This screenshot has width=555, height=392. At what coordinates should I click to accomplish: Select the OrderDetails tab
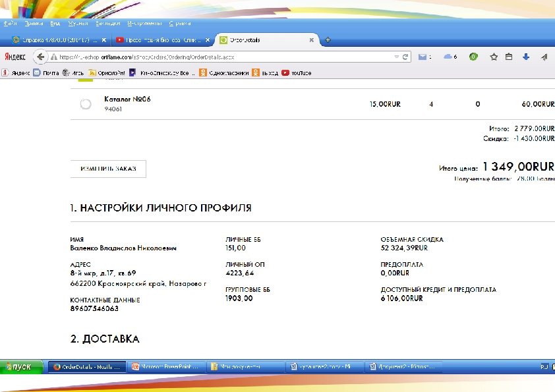266,40
